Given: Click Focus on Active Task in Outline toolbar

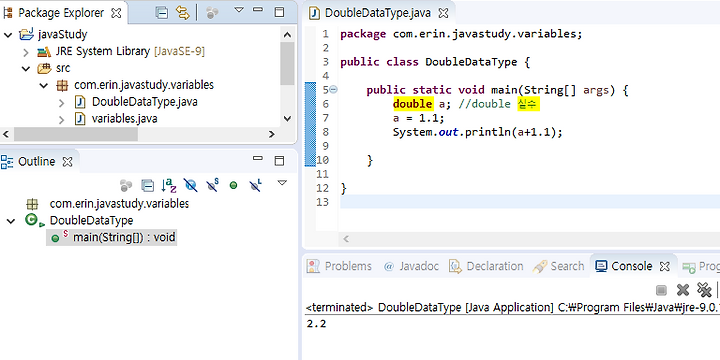Looking at the screenshot, I should [126, 186].
